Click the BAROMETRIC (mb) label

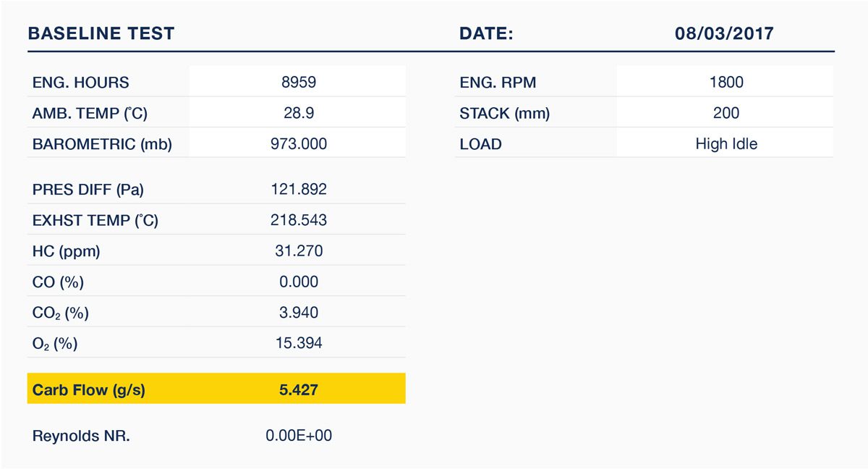(102, 145)
